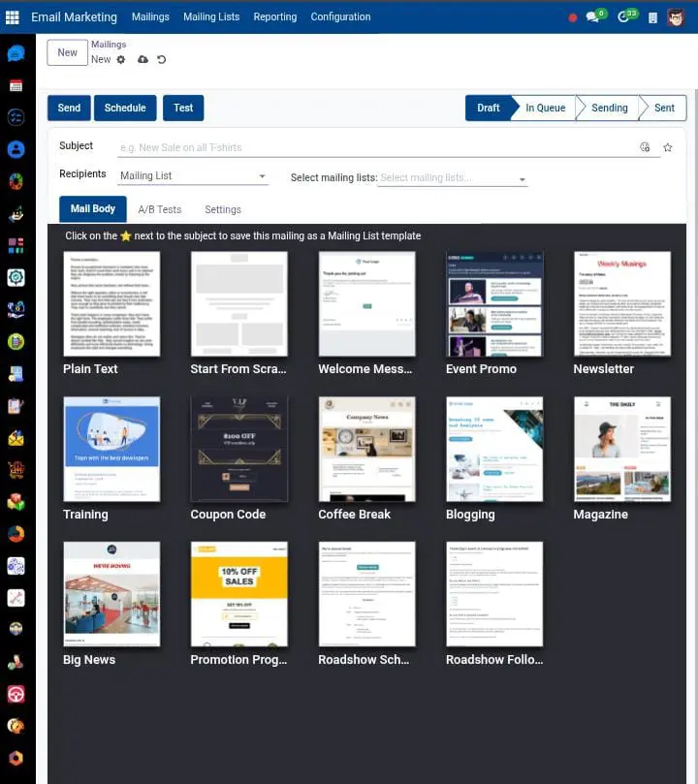The width and height of the screenshot is (698, 784).
Task: Open the multicolor ring app icon
Action: coord(16,181)
